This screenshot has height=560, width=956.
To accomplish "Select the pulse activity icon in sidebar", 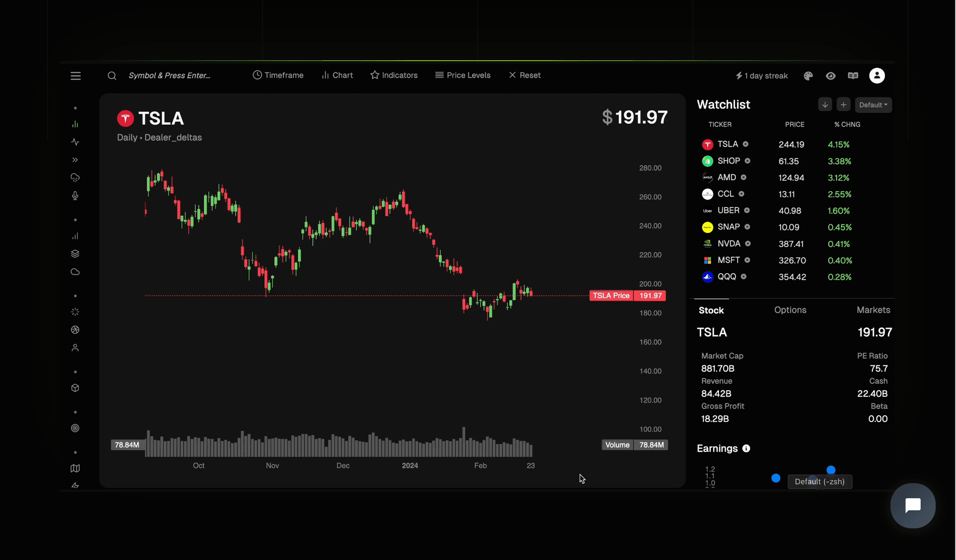I will pyautogui.click(x=75, y=142).
